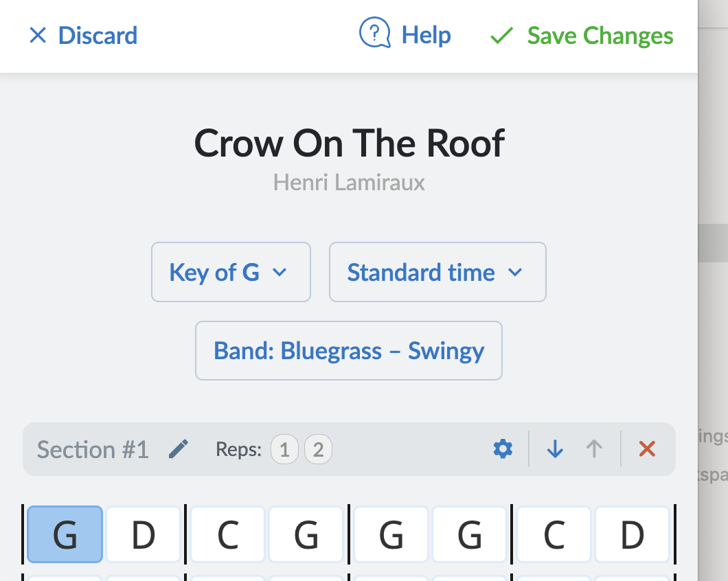Click the up arrow in section header
Viewport: 728px width, 581px height.
tap(594, 449)
